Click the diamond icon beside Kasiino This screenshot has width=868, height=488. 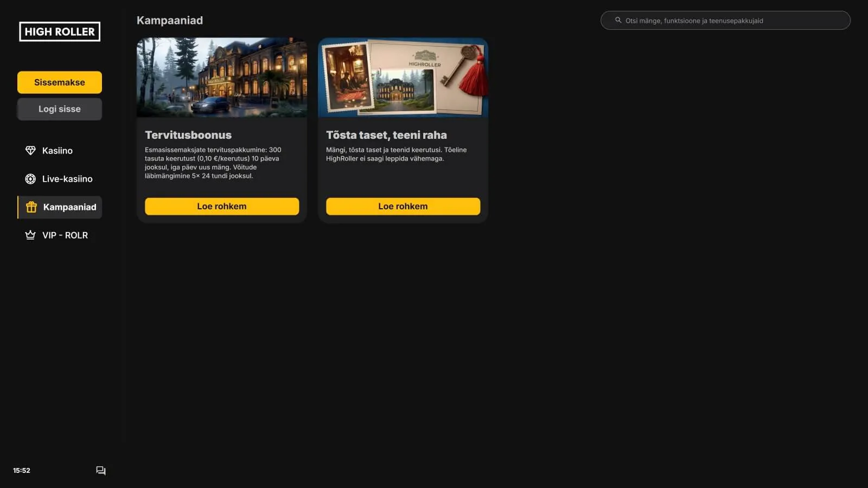point(30,151)
